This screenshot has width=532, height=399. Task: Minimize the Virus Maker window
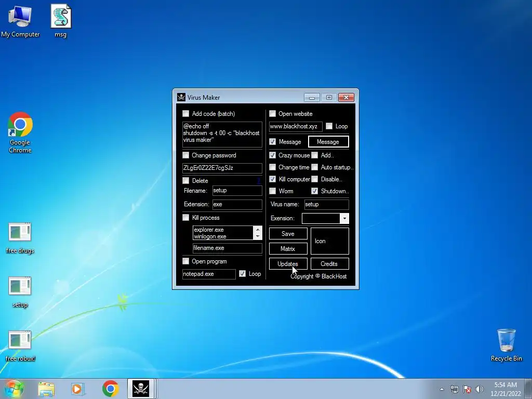312,98
